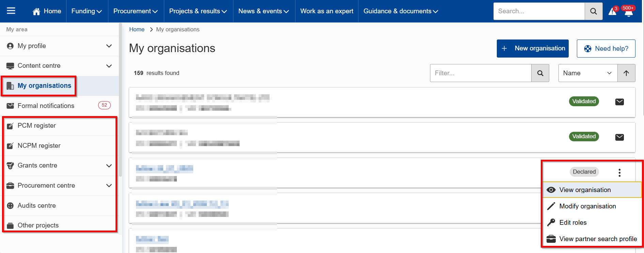Click the My profile person icon
The height and width of the screenshot is (253, 644).
click(x=10, y=46)
